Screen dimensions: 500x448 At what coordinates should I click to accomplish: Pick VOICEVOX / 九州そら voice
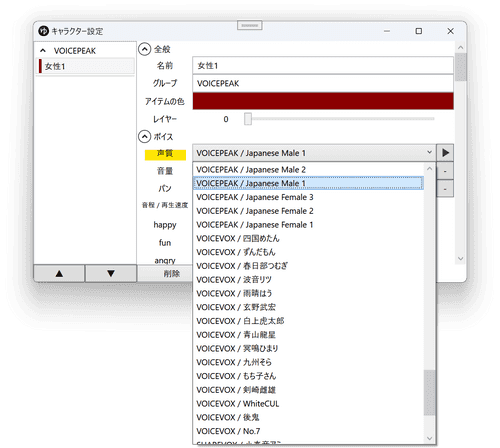point(308,362)
